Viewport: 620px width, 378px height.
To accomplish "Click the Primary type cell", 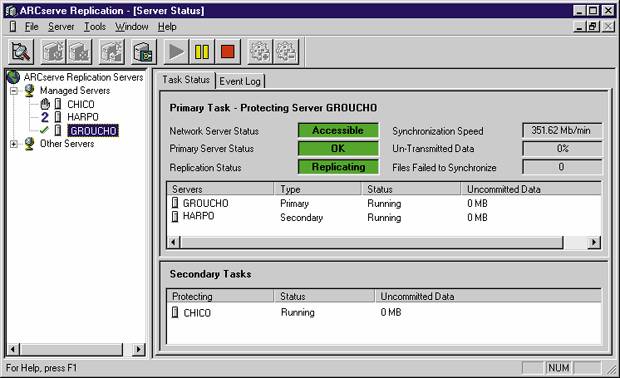I will [295, 203].
